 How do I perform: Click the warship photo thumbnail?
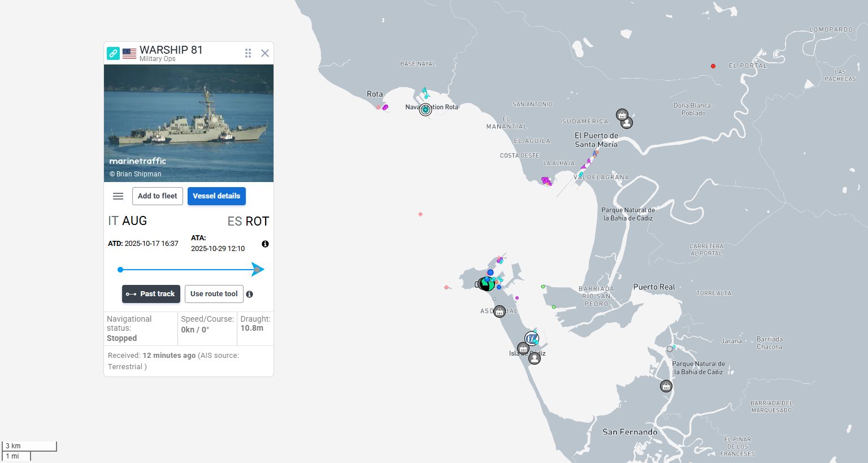[x=189, y=123]
